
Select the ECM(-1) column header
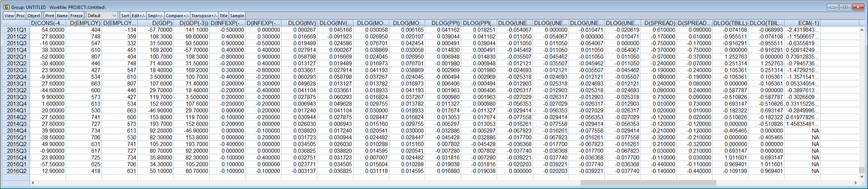point(802,23)
